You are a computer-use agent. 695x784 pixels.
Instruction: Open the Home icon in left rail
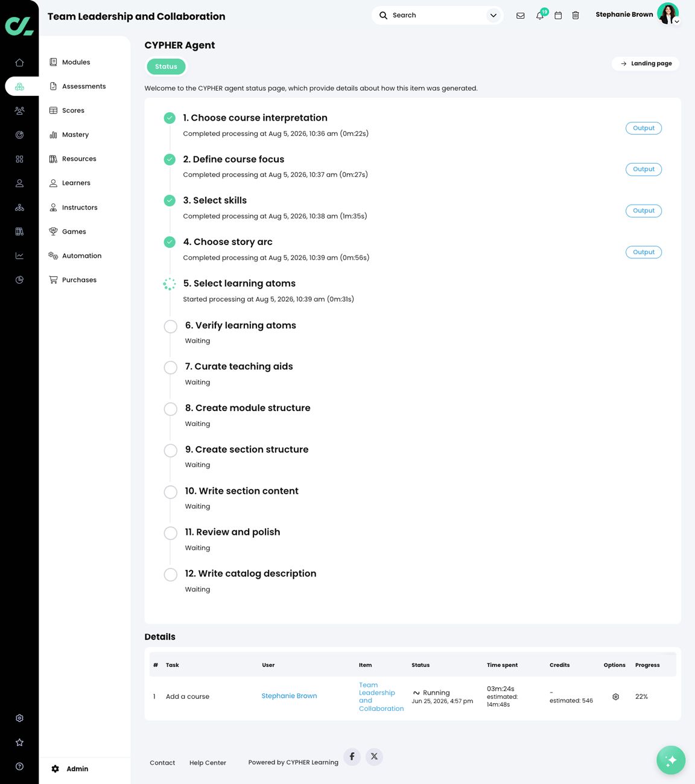click(19, 62)
